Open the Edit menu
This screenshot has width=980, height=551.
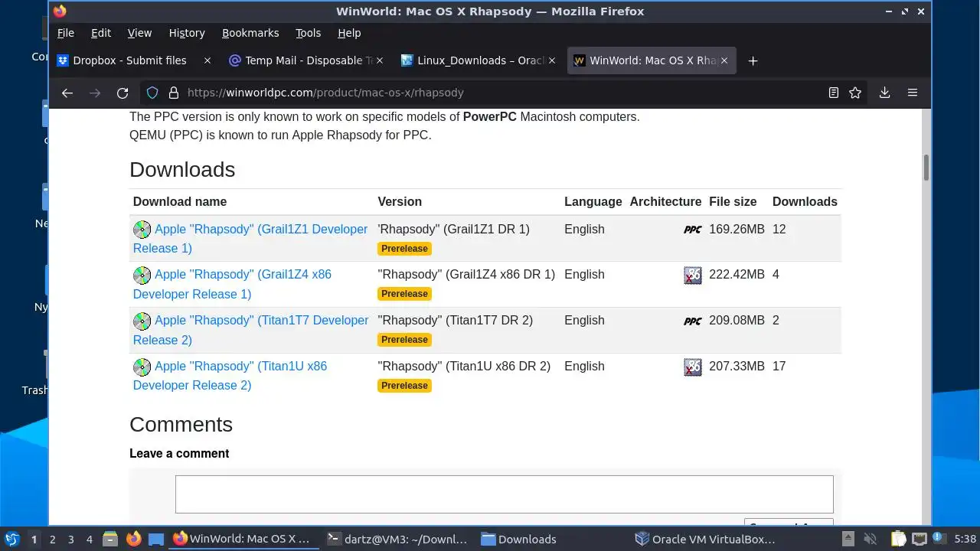tap(101, 33)
